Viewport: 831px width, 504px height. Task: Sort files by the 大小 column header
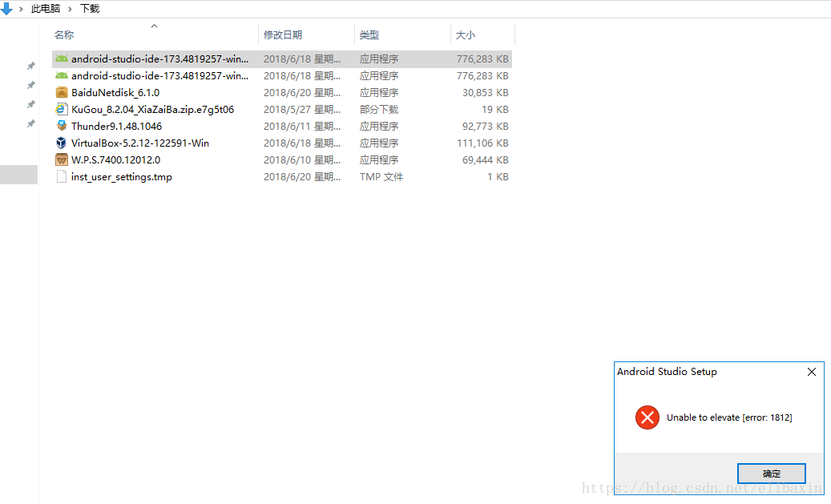coord(466,35)
